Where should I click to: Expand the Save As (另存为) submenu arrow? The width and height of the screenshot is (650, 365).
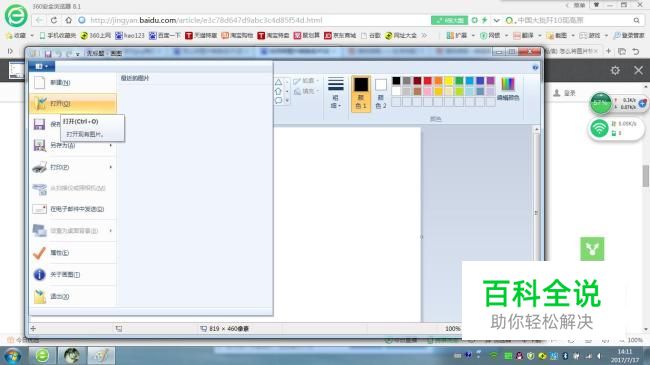(111, 145)
